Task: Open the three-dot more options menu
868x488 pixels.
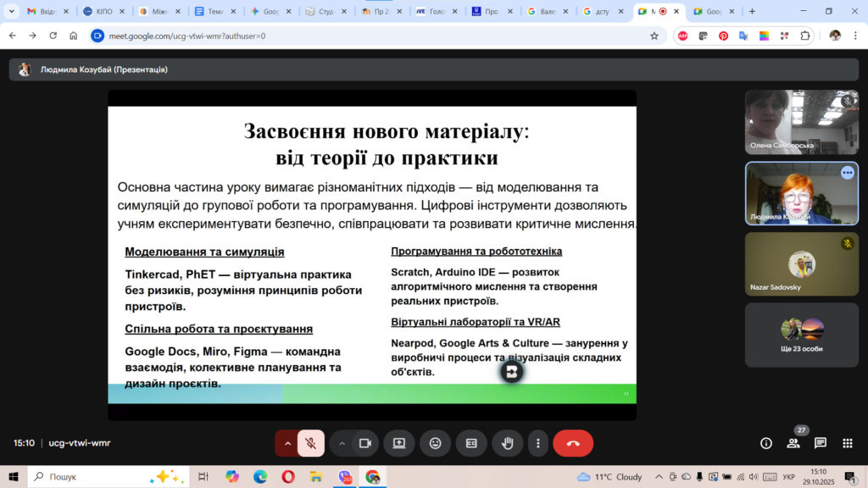Action: [537, 443]
